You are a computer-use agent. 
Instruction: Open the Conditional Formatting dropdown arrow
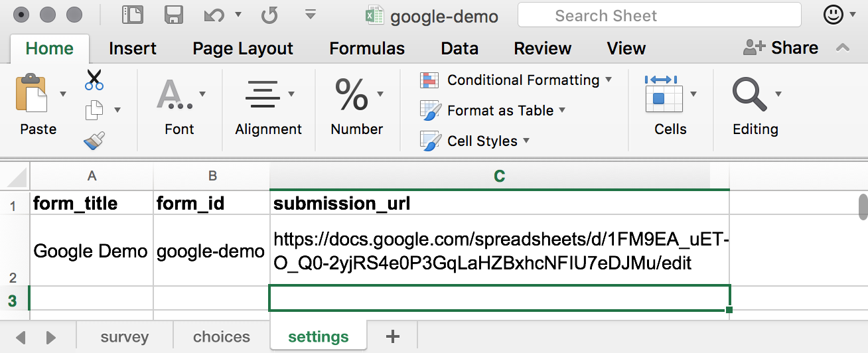click(x=608, y=80)
